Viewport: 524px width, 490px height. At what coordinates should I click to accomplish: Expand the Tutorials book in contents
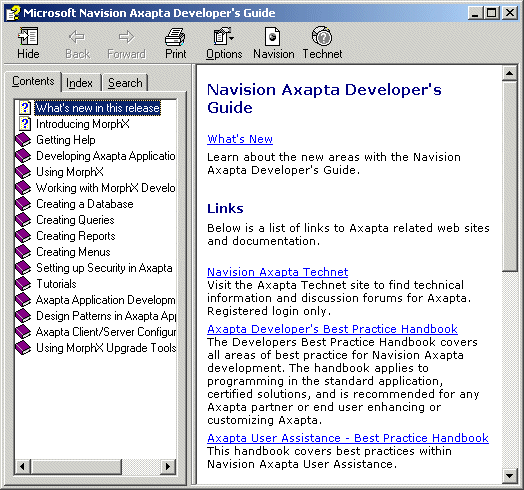pos(23,284)
